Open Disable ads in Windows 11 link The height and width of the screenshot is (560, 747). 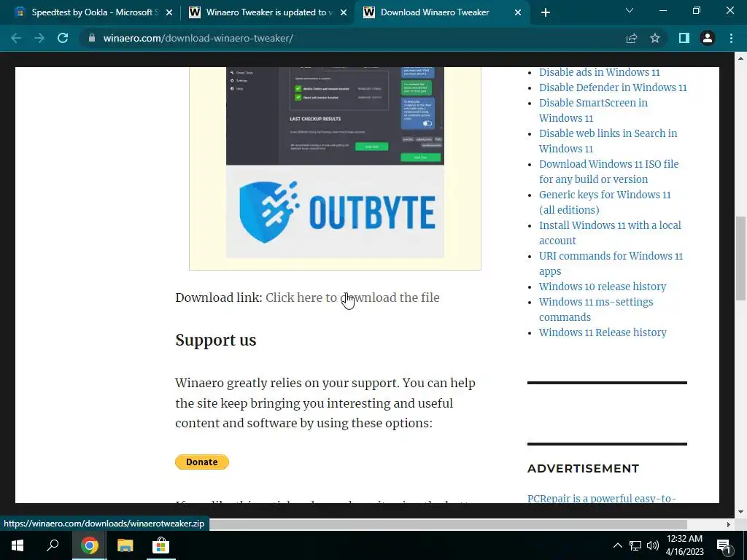click(x=600, y=72)
